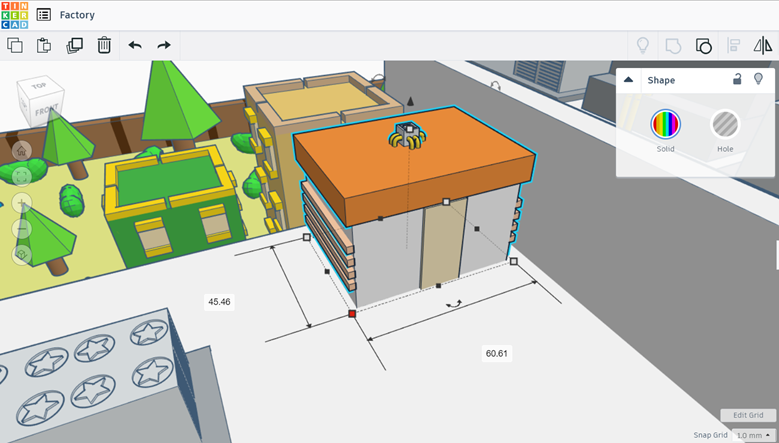The image size is (779, 443).
Task: Toggle the lock editing padlock icon
Action: tap(737, 78)
